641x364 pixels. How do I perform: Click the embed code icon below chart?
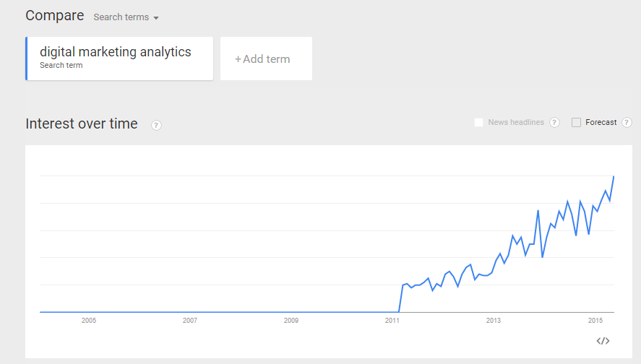tap(603, 341)
